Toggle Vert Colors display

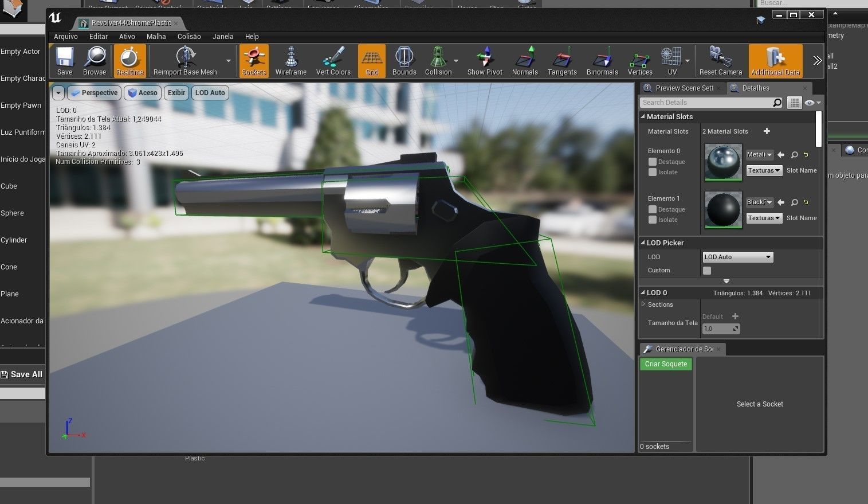[x=333, y=61]
